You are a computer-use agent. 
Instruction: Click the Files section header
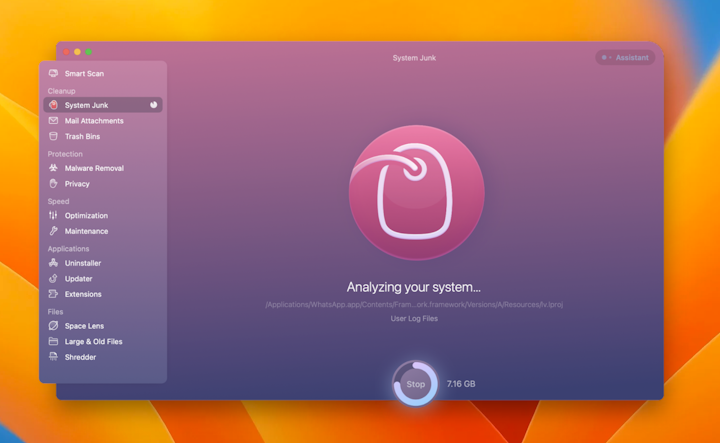tap(55, 311)
